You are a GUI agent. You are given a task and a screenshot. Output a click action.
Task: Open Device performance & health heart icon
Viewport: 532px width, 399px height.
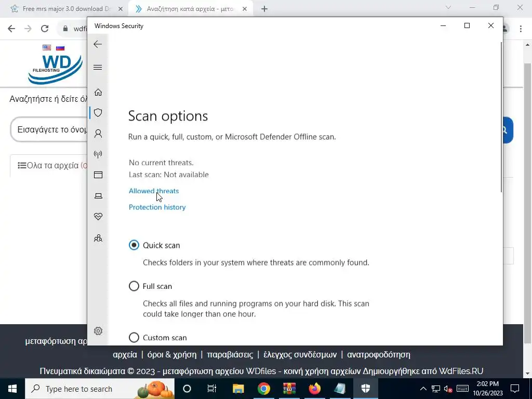tap(98, 217)
